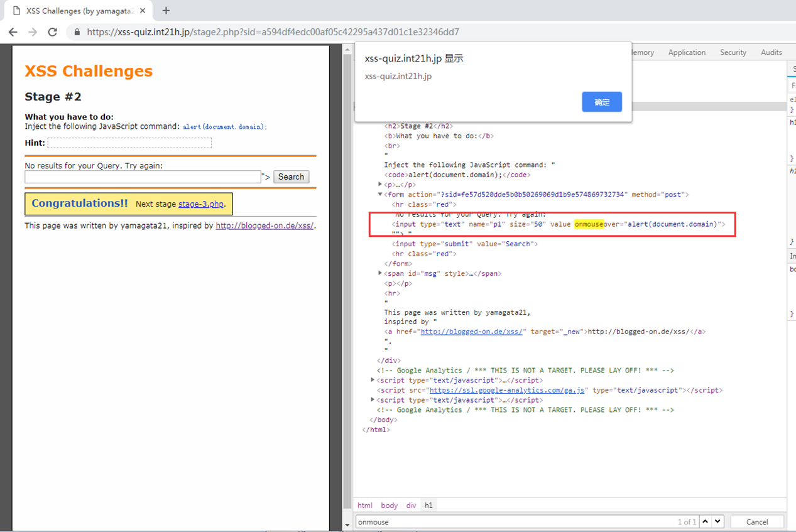This screenshot has width=796, height=532.
Task: Go to previous search match arrow
Action: 706,521
